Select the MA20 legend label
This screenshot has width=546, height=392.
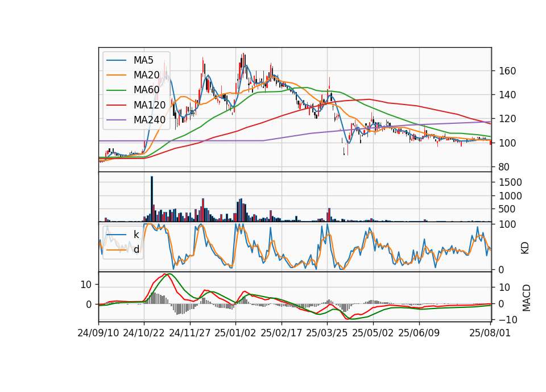(146, 75)
